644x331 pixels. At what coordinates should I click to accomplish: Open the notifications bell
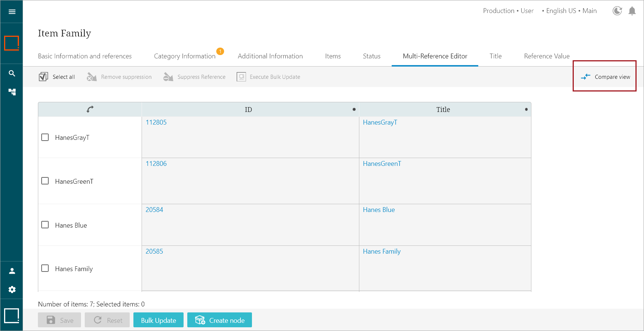tap(632, 11)
